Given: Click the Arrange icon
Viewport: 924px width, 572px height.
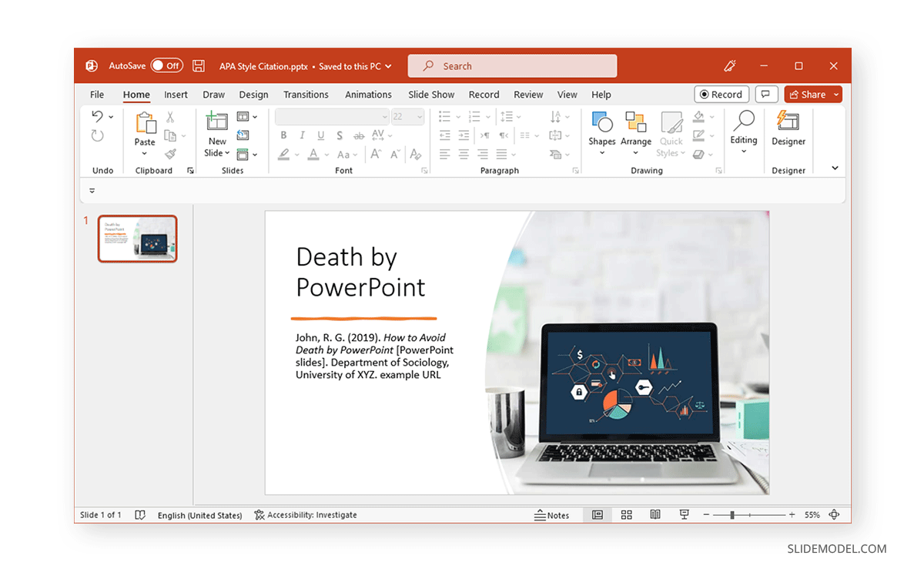Looking at the screenshot, I should tap(636, 122).
